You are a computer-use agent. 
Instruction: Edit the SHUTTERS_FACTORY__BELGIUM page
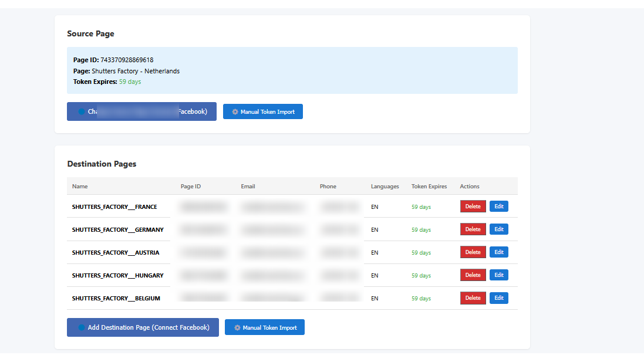coord(498,298)
